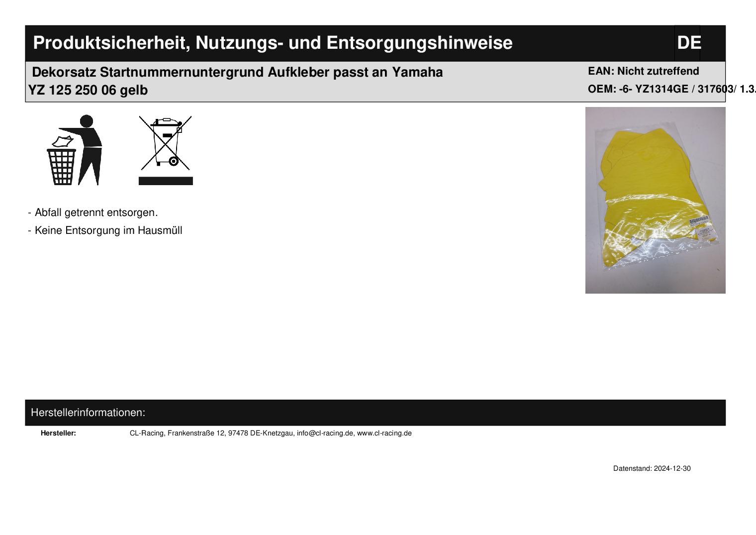Click the 'EAN: Nicht zutreffend' field
The height and width of the screenshot is (535, 756).
tap(643, 71)
